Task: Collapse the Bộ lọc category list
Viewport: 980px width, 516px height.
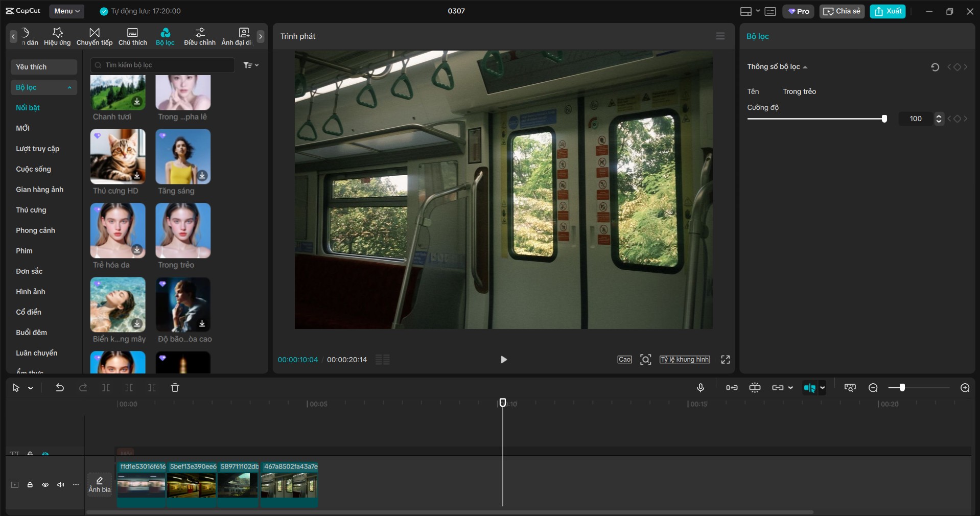Action: 69,87
